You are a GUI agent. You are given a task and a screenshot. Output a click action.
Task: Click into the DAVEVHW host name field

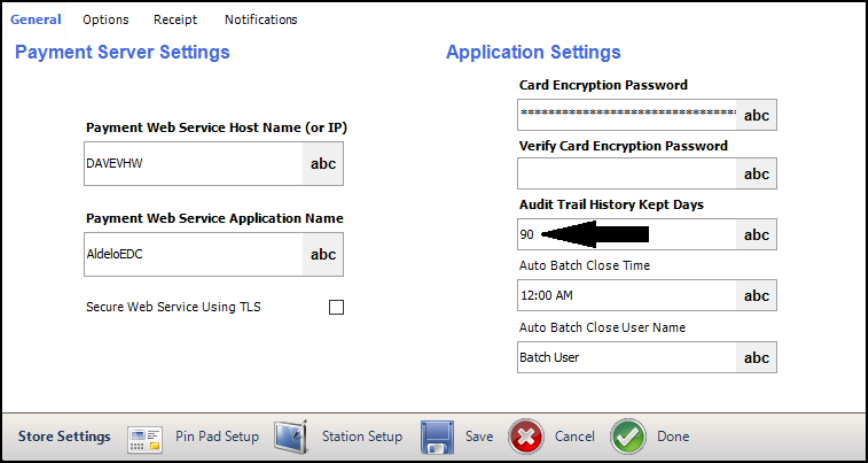[x=193, y=164]
